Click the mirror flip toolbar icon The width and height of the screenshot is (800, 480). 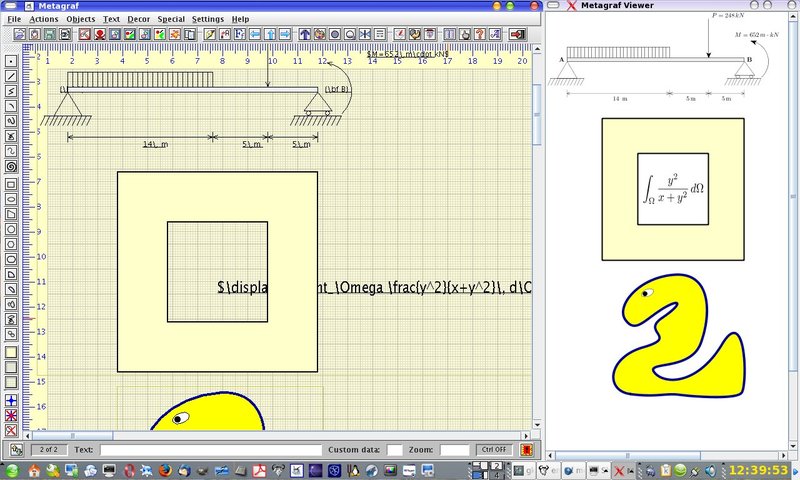[364, 34]
